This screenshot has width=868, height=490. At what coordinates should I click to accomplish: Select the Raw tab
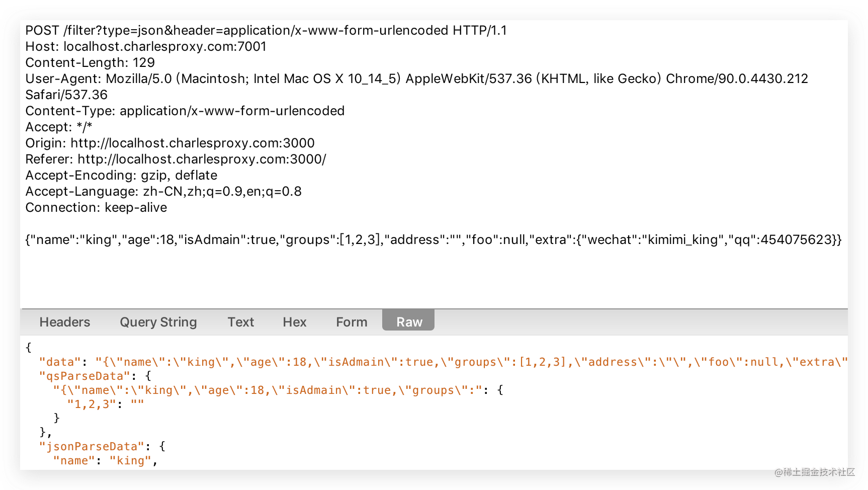[x=408, y=320]
